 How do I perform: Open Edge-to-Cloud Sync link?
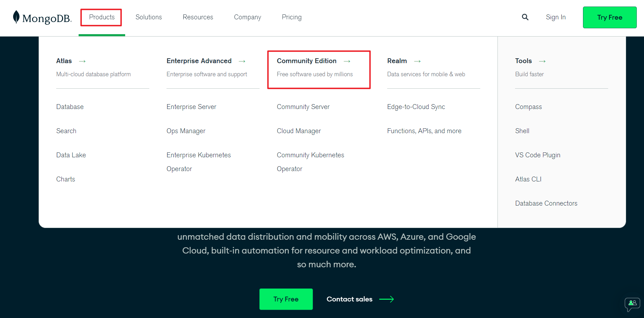pos(416,107)
